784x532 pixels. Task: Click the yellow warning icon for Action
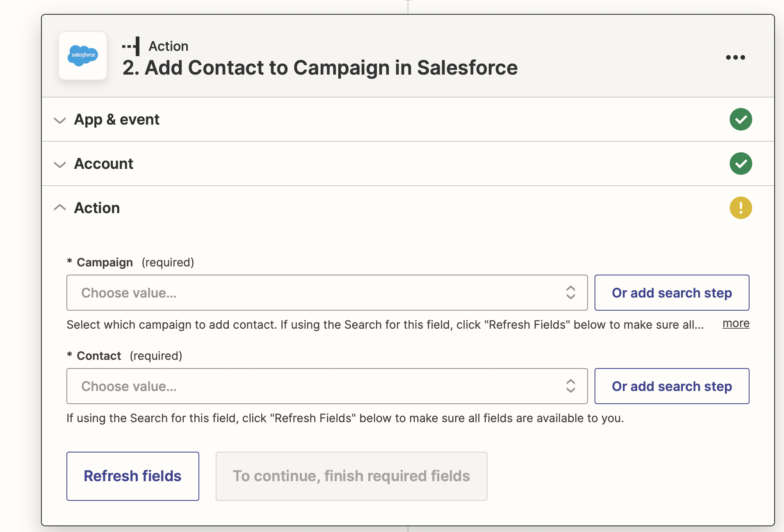741,208
